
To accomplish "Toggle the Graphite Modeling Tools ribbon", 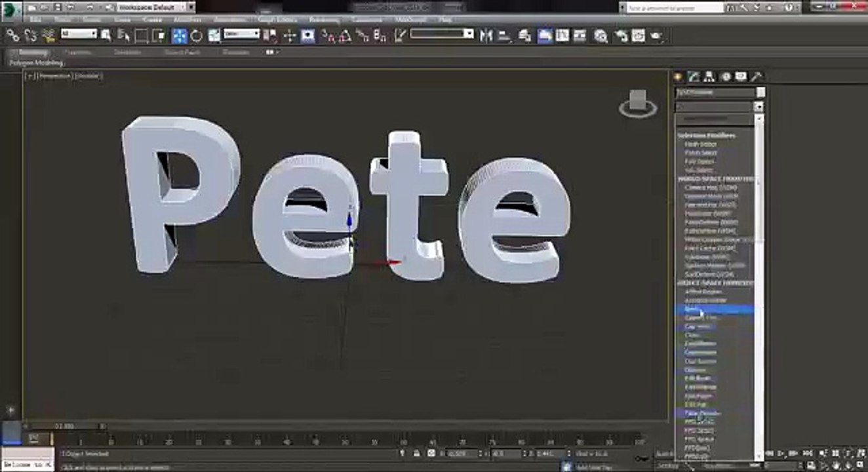I will point(544,35).
